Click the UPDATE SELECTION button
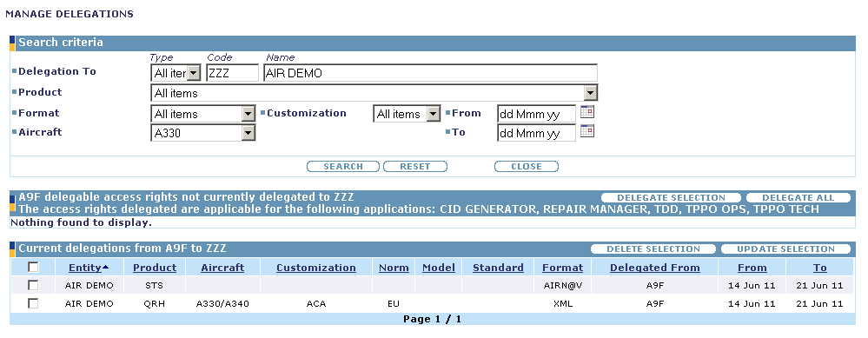The height and width of the screenshot is (338, 868). 785,249
